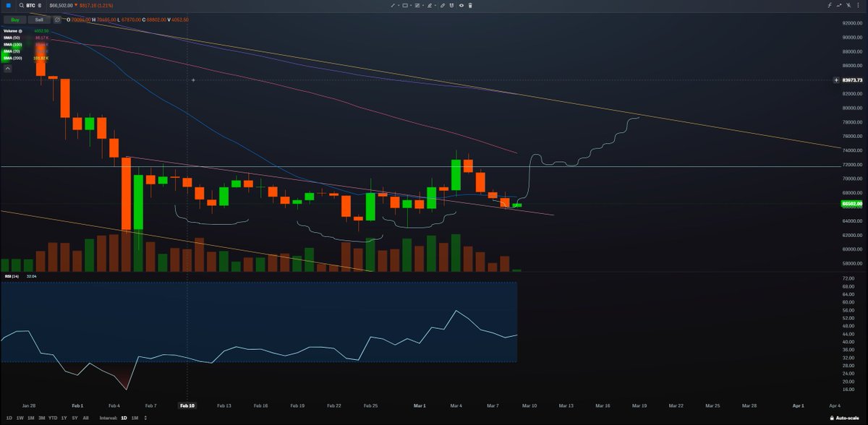
Task: Set time range to 1M
Action: pos(31,418)
